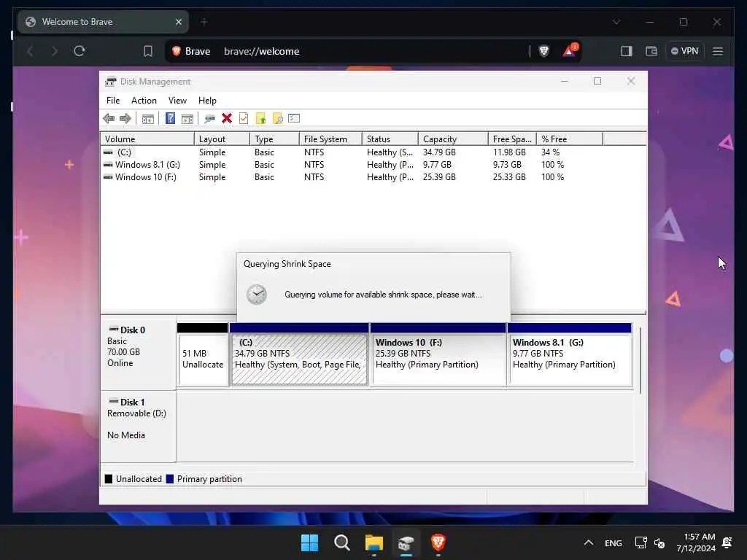
Task: Click the VPN button in Brave
Action: tap(684, 51)
